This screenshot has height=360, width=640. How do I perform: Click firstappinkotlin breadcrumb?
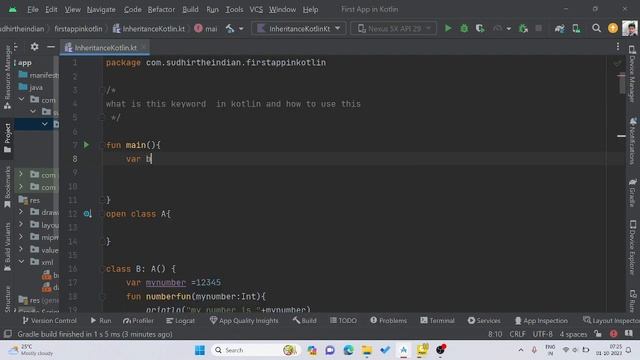tap(78, 29)
